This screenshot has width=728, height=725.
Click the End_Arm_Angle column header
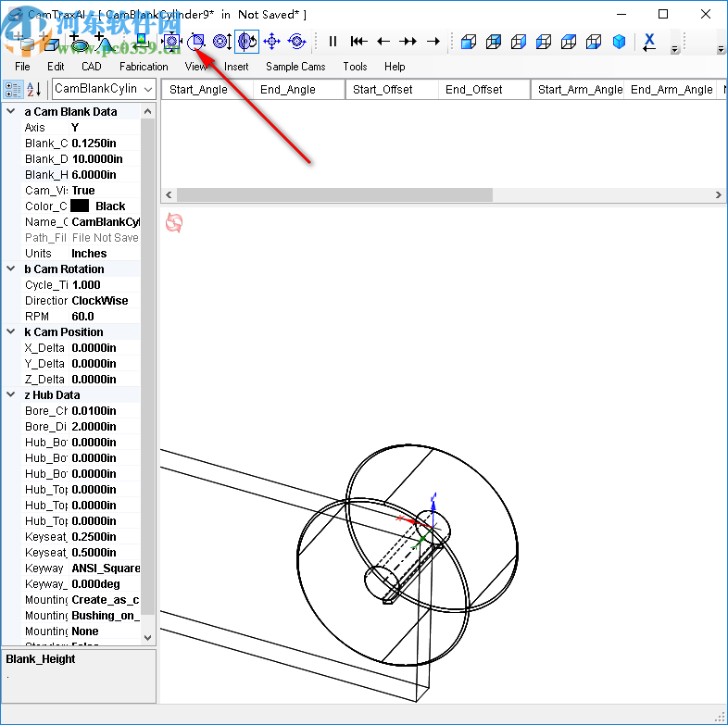point(671,89)
